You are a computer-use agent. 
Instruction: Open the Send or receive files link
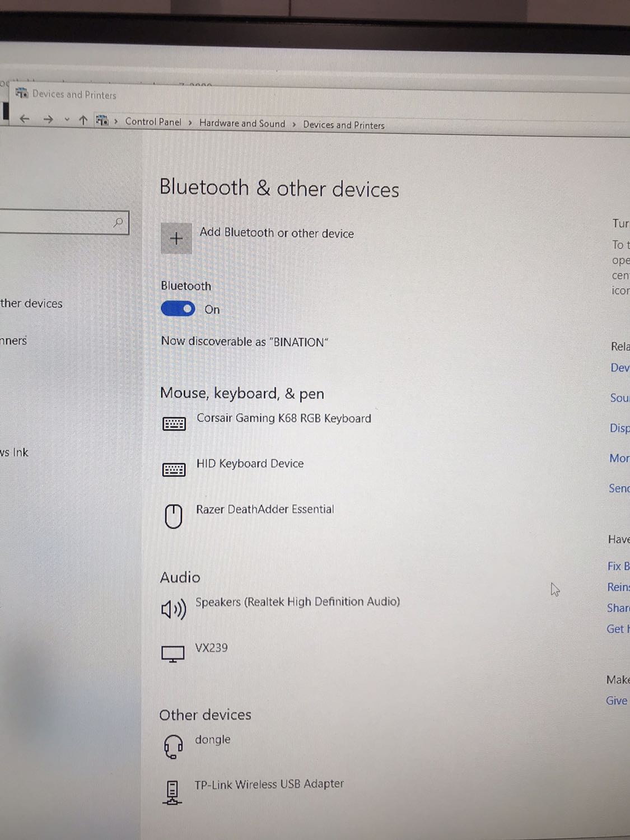pyautogui.click(x=619, y=488)
